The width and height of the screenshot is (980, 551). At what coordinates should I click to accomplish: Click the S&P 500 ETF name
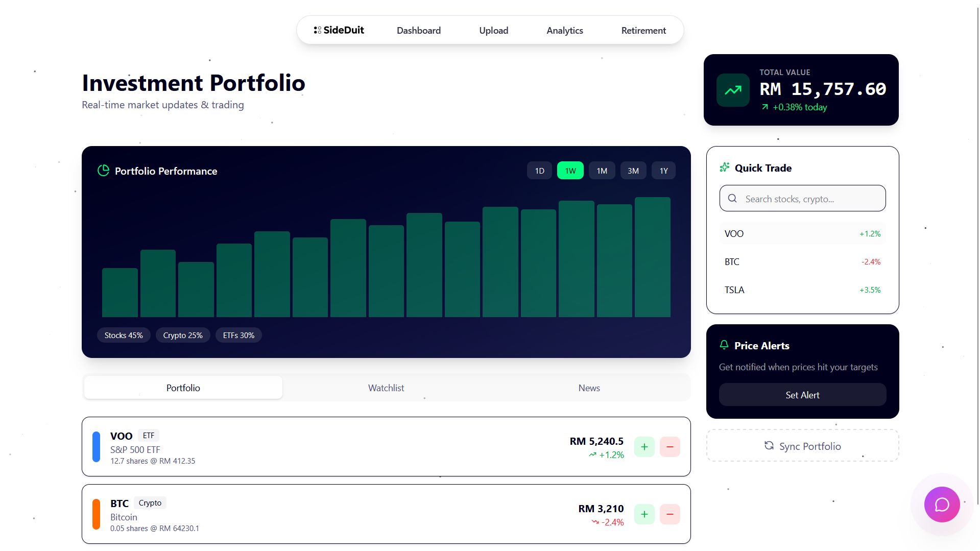point(135,450)
